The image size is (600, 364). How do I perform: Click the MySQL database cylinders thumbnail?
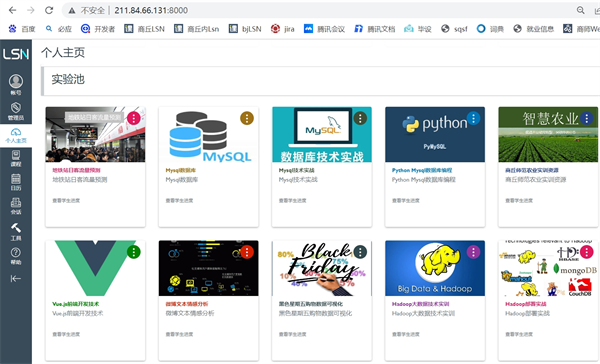click(209, 134)
